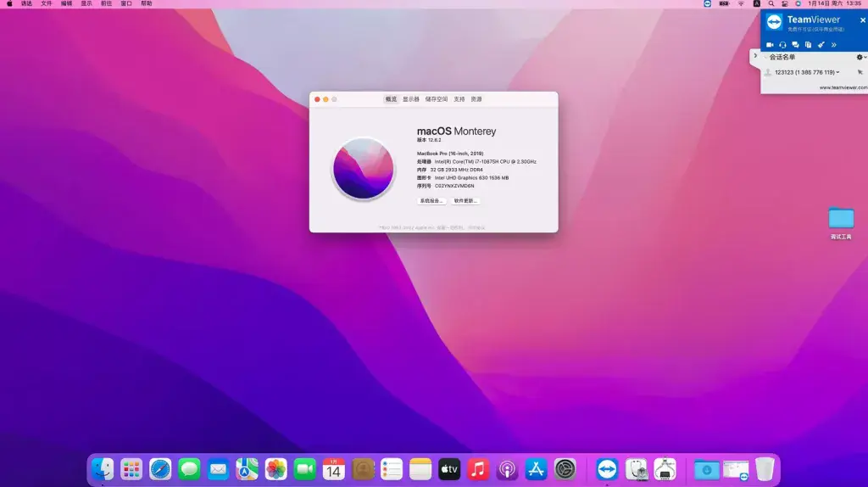Open Finder from the Dock
The height and width of the screenshot is (487, 868).
(103, 469)
